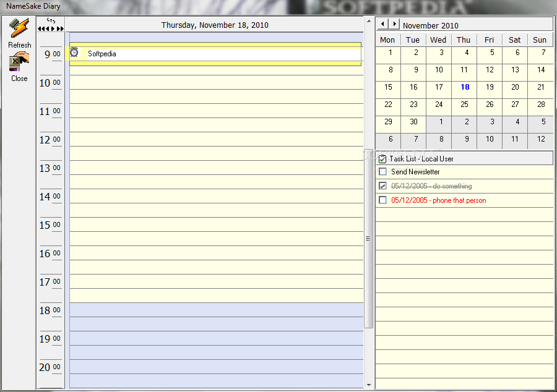Jump back with double left arrow
557x392 pixels.
(42, 28)
